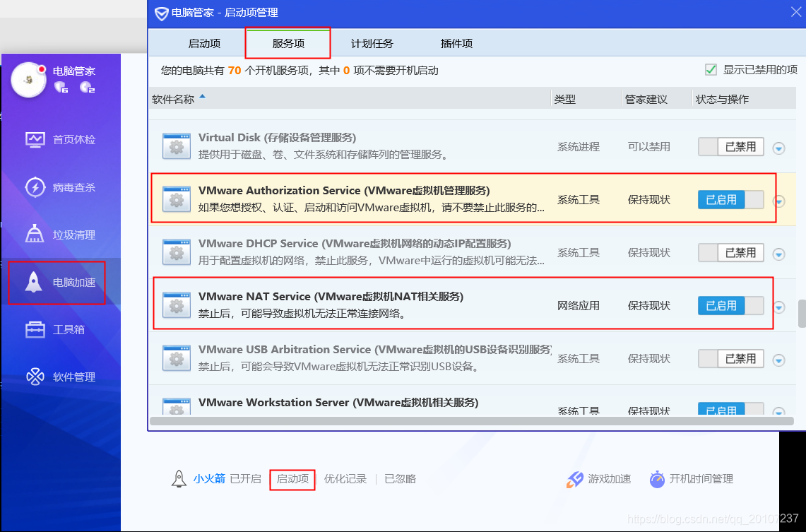Click the VMware Authorization Service gear icon
The image size is (806, 532).
pyautogui.click(x=177, y=199)
